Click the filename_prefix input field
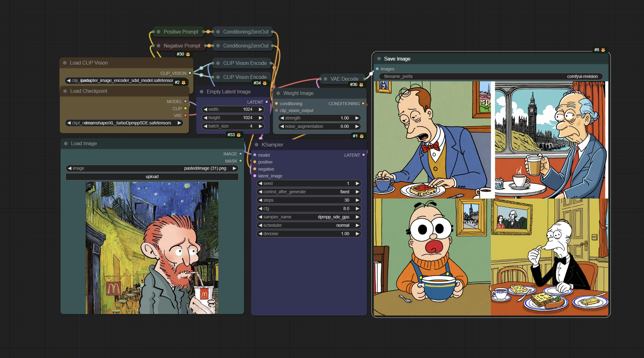Viewport: 644px width, 358px height. [x=491, y=76]
